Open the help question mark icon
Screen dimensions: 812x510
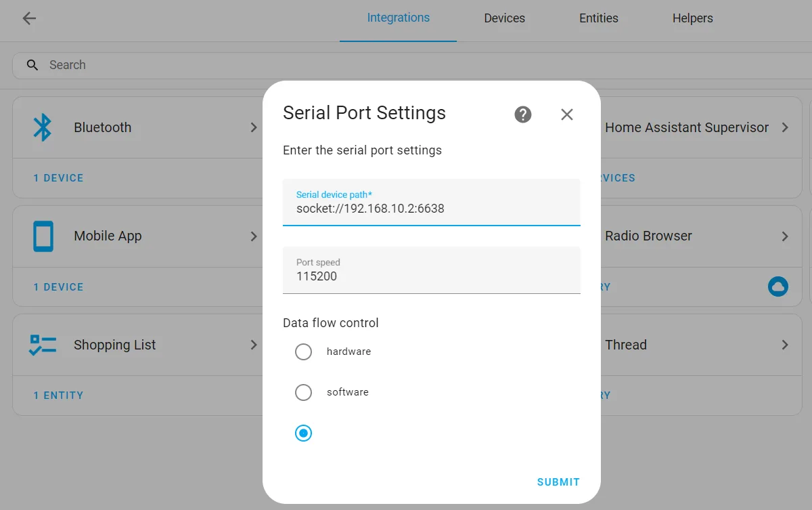(522, 114)
